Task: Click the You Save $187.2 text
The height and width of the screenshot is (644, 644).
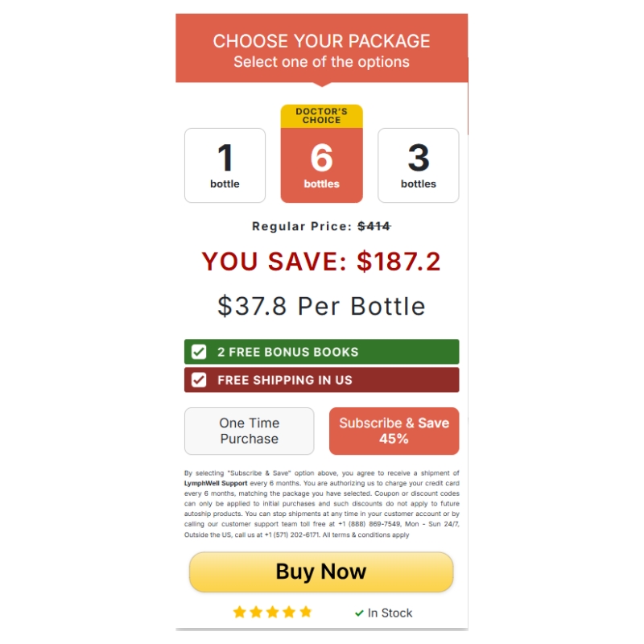Action: coord(321,262)
